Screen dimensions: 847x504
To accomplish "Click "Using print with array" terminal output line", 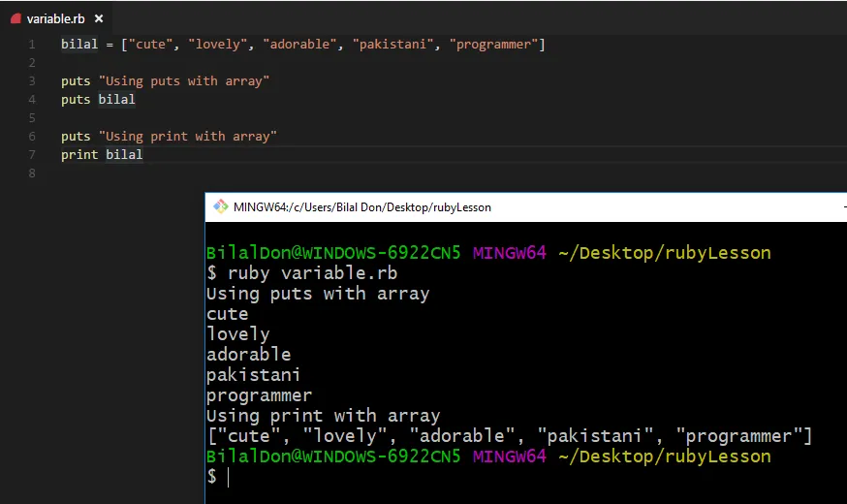I will [323, 416].
